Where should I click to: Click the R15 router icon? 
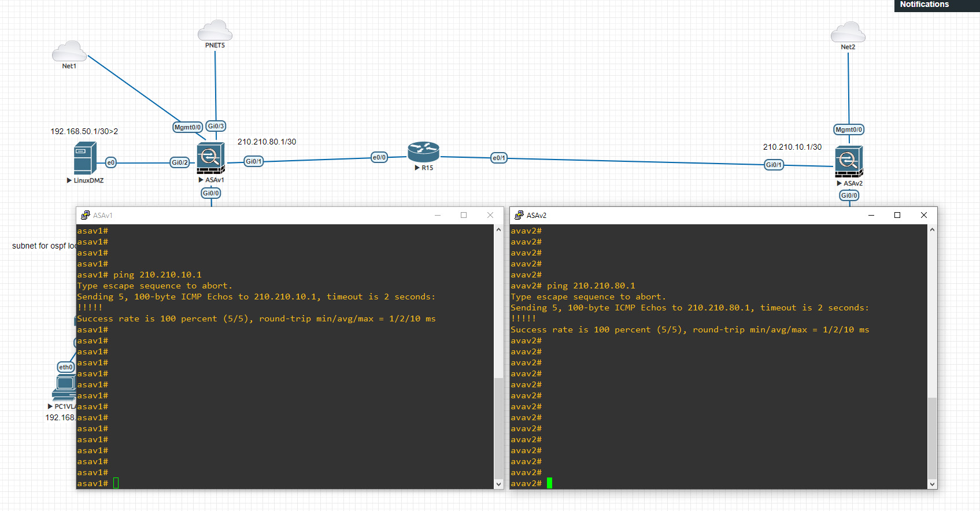coord(423,152)
